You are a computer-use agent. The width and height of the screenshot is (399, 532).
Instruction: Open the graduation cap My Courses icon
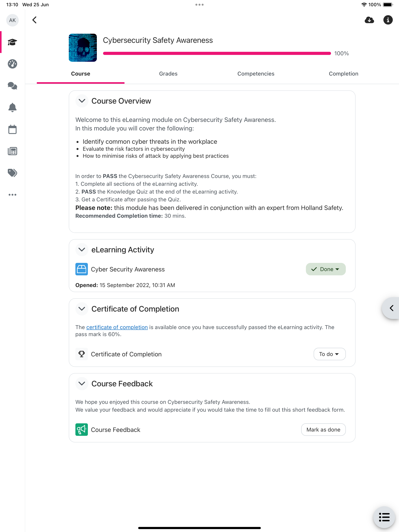tap(12, 42)
